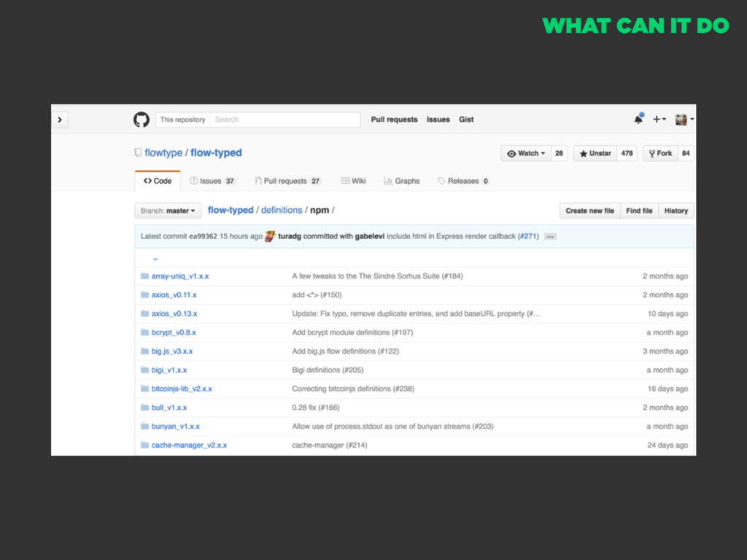747x560 pixels.
Task: Click commit message '0.28 fix (#166)'
Action: tap(316, 408)
